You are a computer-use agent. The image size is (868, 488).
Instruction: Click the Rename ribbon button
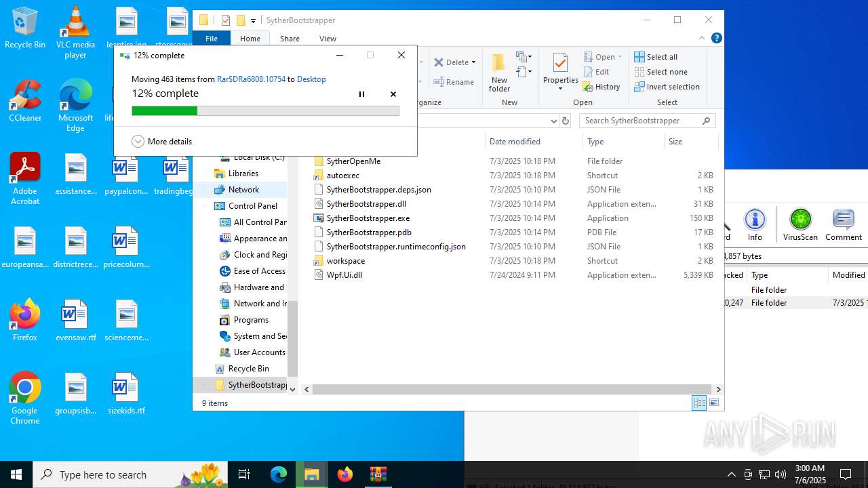point(454,82)
